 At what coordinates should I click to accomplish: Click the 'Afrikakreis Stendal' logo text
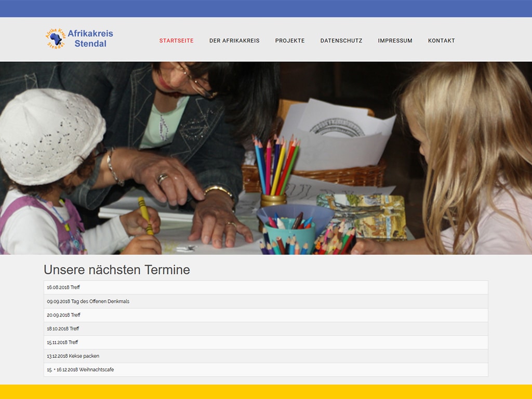(90, 38)
